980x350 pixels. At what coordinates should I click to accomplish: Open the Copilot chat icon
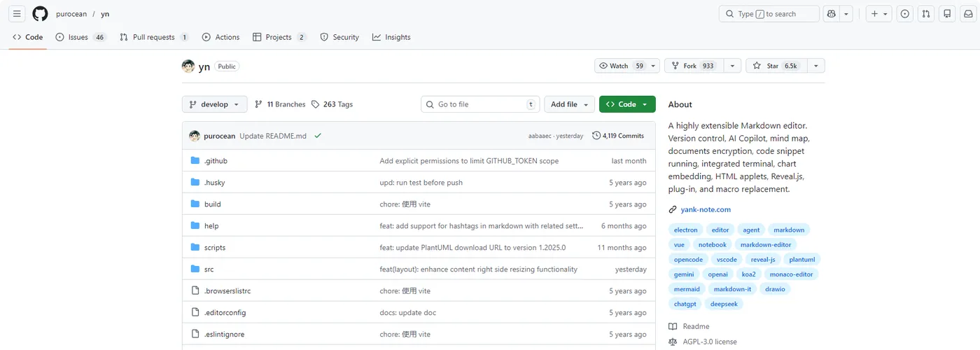click(832, 14)
